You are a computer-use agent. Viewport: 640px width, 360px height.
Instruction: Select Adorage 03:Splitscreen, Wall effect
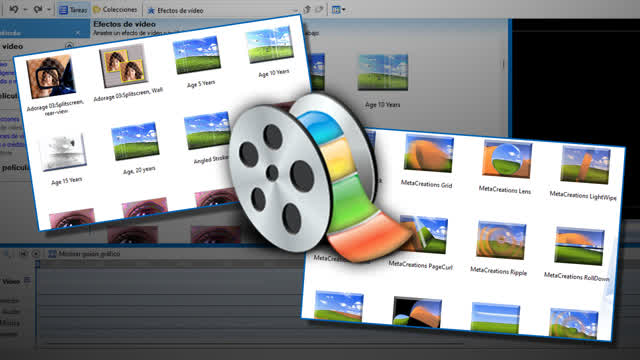[x=123, y=65]
